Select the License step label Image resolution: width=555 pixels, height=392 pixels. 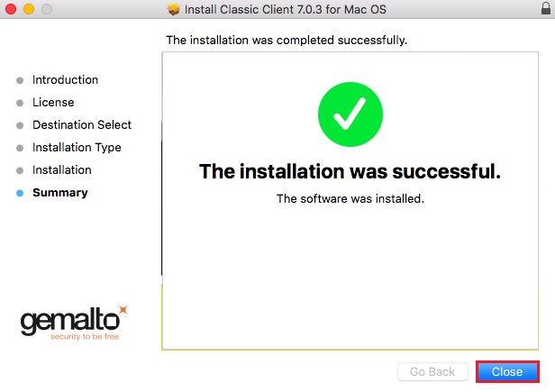(x=53, y=103)
